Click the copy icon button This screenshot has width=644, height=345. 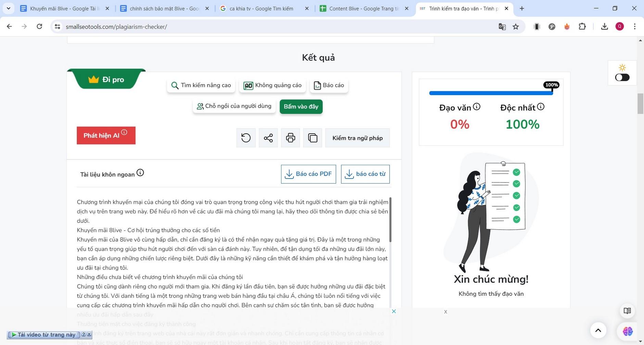click(313, 138)
